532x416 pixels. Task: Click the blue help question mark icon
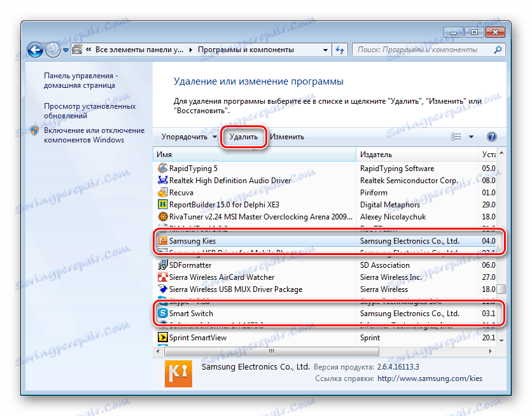pyautogui.click(x=492, y=137)
